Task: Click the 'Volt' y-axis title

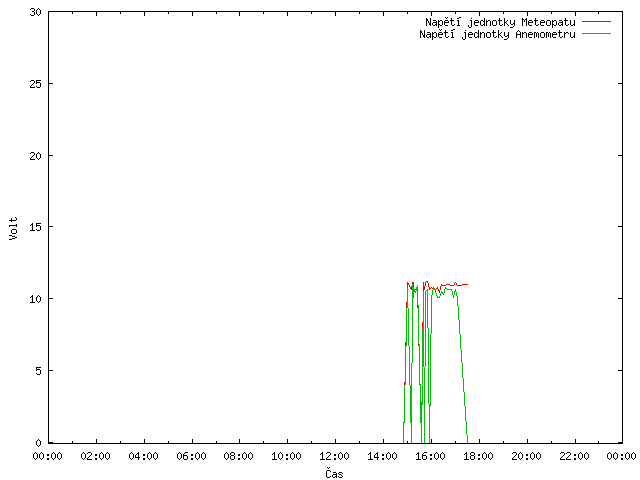Action: [x=13, y=228]
